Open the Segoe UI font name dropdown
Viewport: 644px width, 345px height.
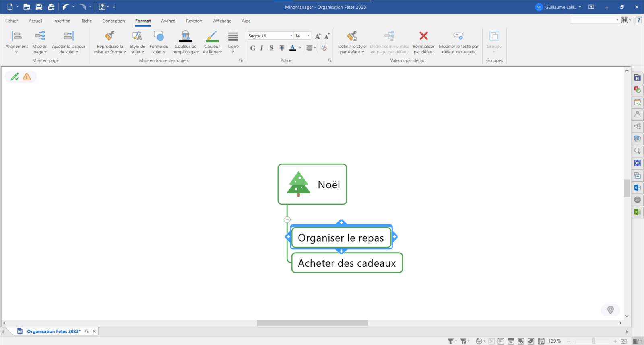[x=291, y=36]
